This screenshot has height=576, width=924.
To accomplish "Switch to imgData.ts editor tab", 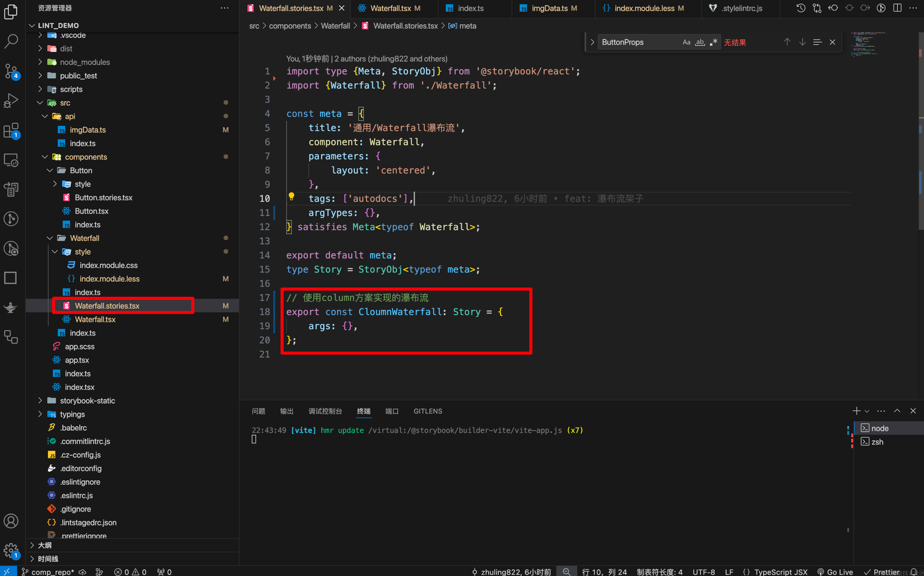I will [549, 8].
